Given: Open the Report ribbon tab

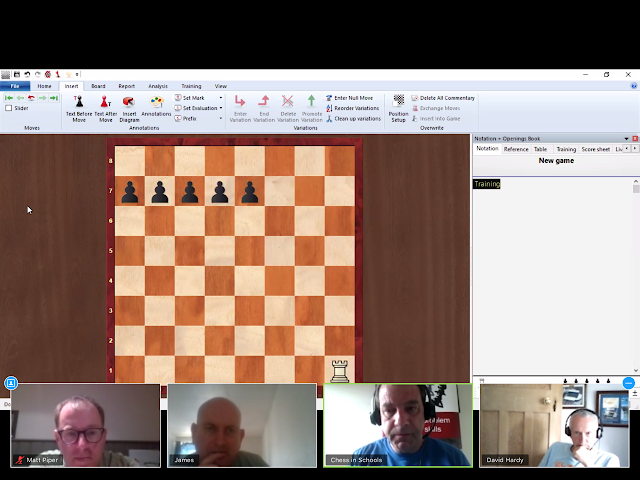Looking at the screenshot, I should (x=127, y=86).
